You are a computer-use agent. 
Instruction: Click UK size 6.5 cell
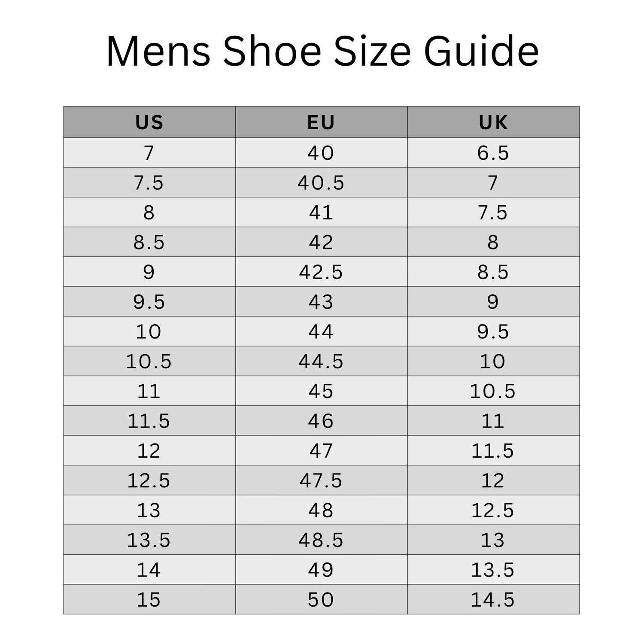493,153
